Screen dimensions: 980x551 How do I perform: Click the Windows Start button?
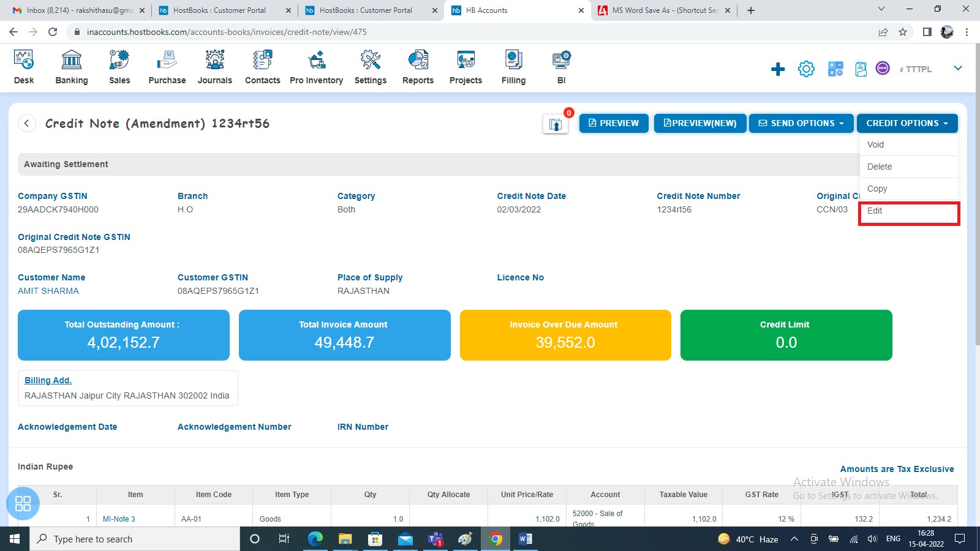(15, 539)
